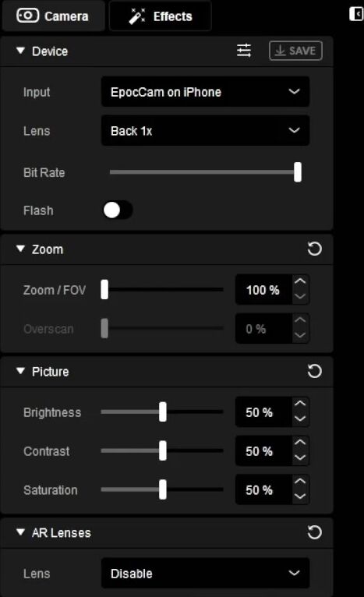Open the device settings sliders icon

click(x=244, y=50)
